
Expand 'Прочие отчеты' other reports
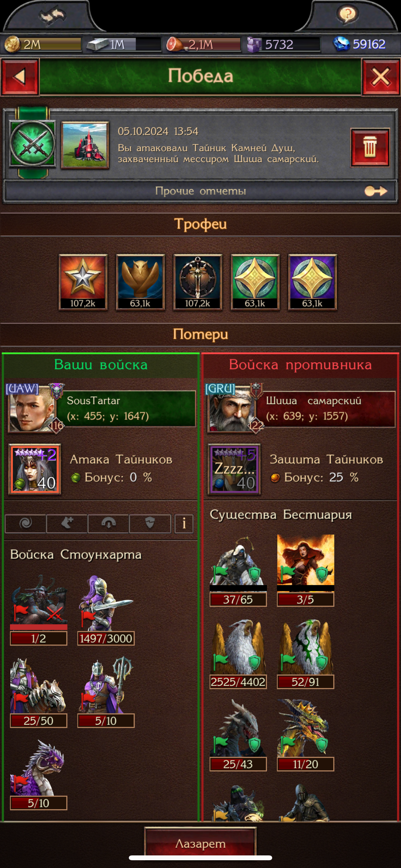200,191
